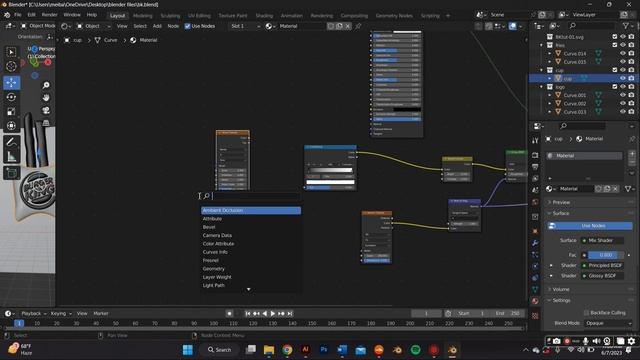The width and height of the screenshot is (640, 360).
Task: Toggle the fries collection exclude checkbox
Action: 615,45
